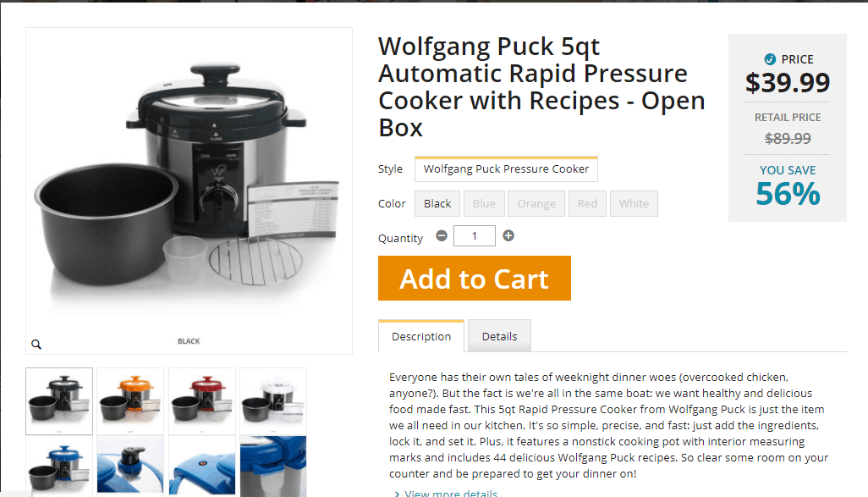Select the Red color option
The image size is (868, 497).
(x=587, y=203)
